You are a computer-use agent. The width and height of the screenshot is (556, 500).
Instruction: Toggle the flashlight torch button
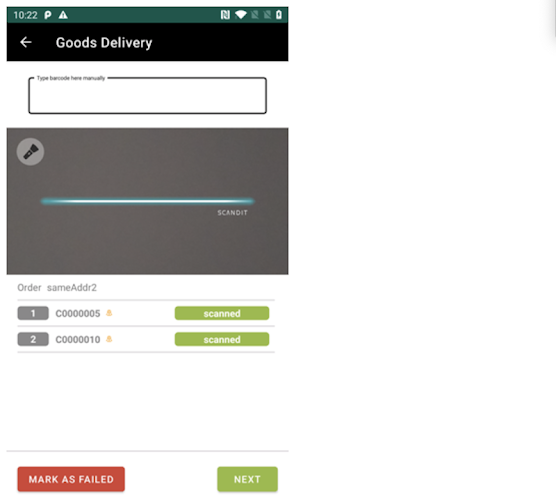tap(30, 151)
